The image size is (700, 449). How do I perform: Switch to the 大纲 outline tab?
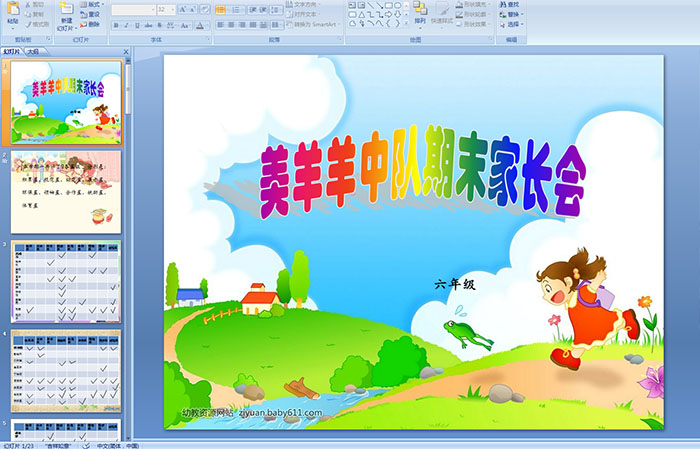(33, 52)
